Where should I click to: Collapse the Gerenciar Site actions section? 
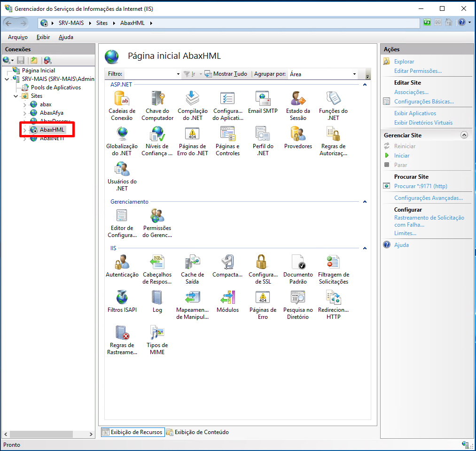click(x=464, y=135)
